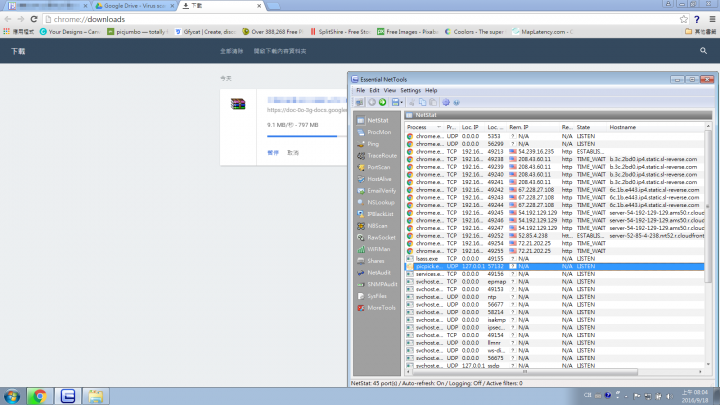720x405 pixels.
Task: Reload the Chrome downloads page
Action: [x=34, y=19]
